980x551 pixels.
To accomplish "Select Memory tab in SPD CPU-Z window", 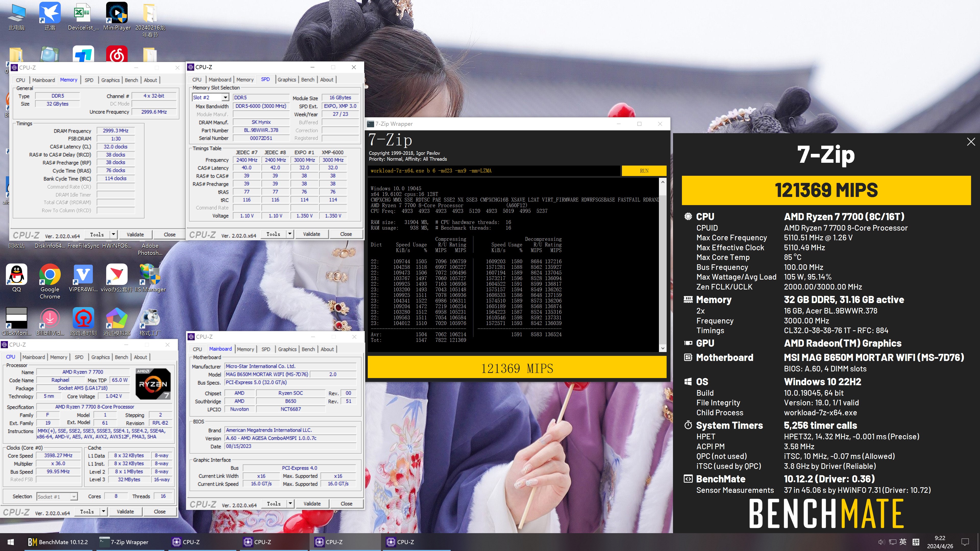I will (245, 80).
